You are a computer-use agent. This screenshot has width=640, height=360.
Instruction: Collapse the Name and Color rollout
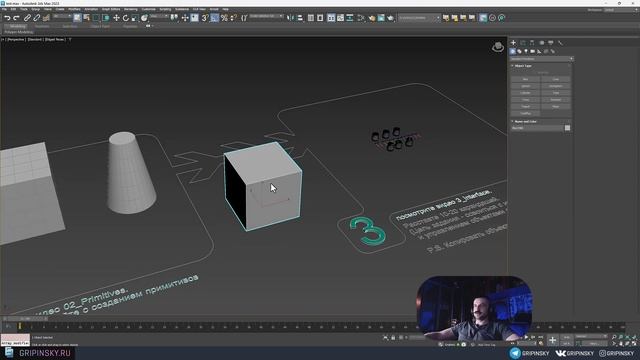click(525, 121)
